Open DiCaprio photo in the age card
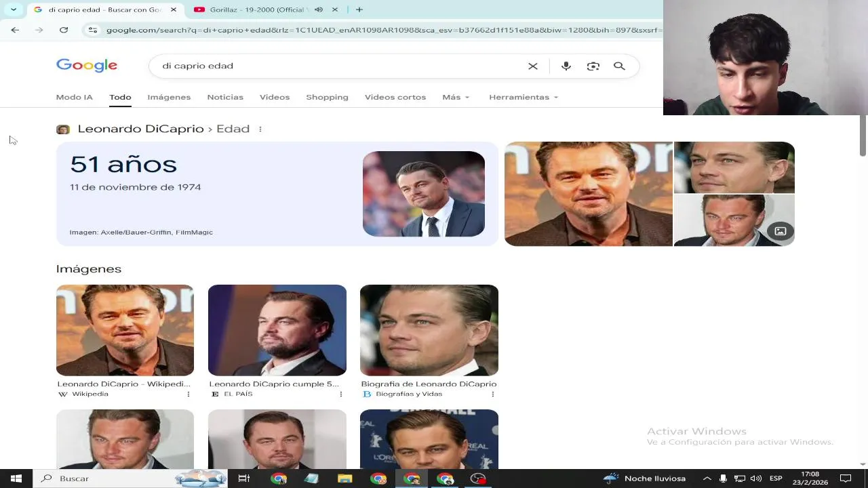 tap(424, 194)
